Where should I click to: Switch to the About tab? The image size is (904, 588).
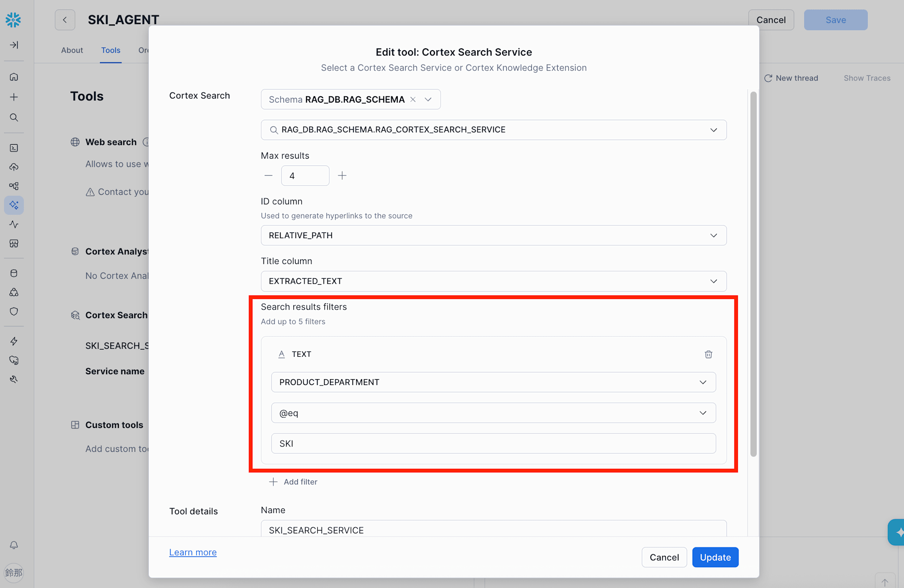[x=72, y=50]
